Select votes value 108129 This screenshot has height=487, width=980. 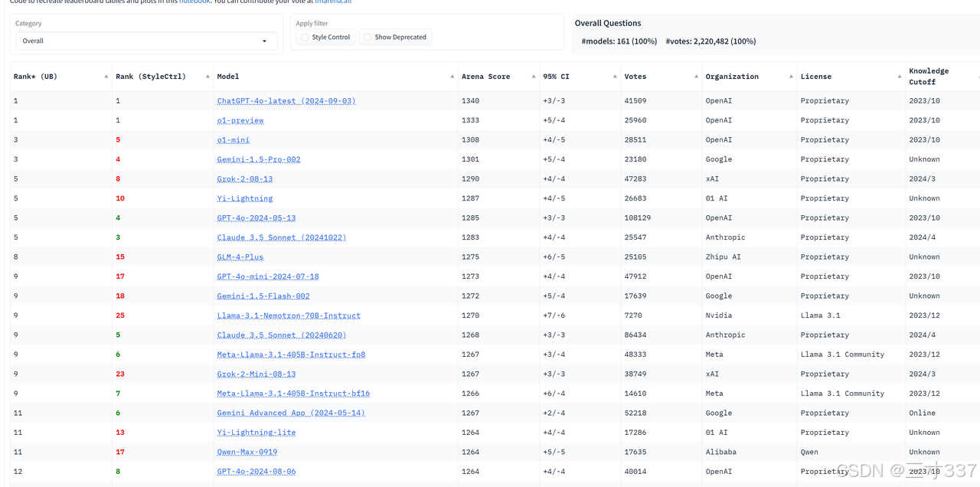(638, 218)
